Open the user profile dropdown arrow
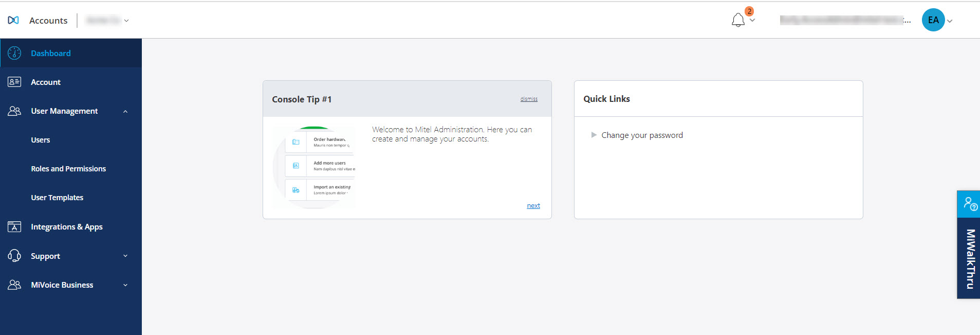Image resolution: width=980 pixels, height=335 pixels. click(x=950, y=21)
